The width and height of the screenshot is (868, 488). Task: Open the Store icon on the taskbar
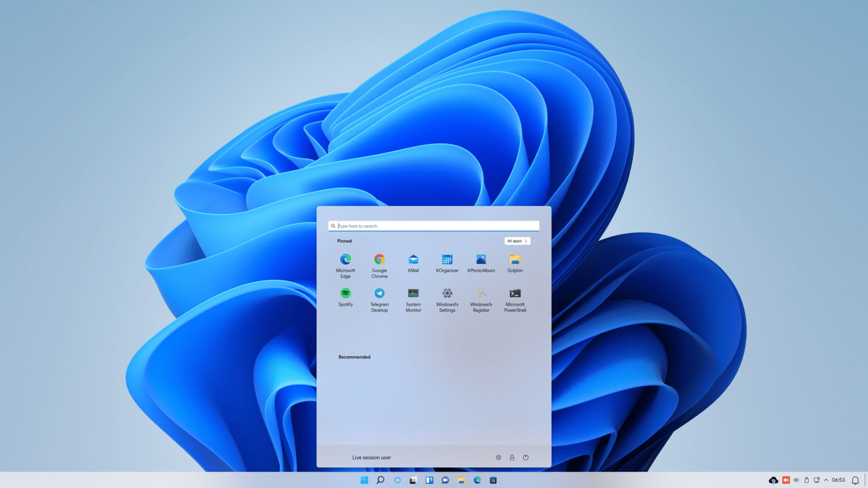click(x=493, y=480)
